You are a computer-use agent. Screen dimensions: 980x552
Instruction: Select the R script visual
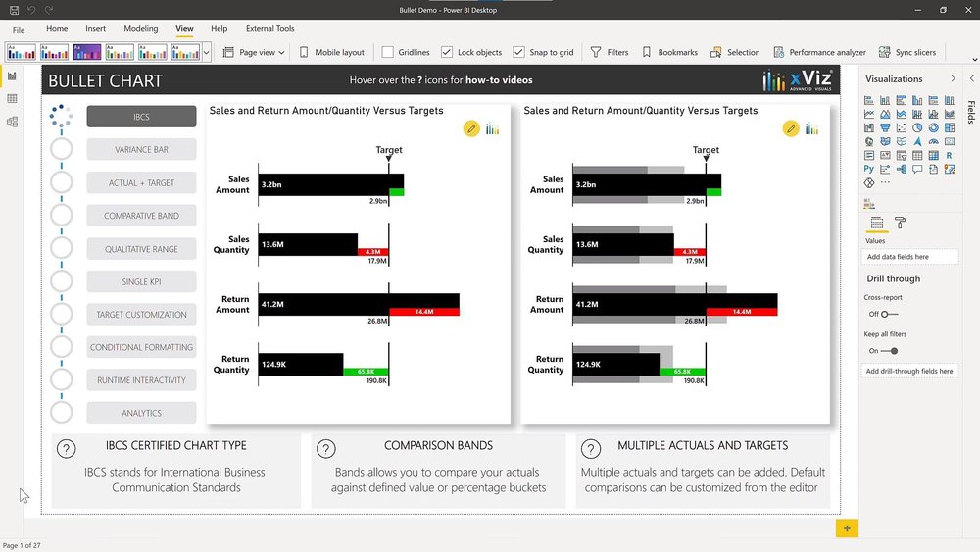coord(950,155)
